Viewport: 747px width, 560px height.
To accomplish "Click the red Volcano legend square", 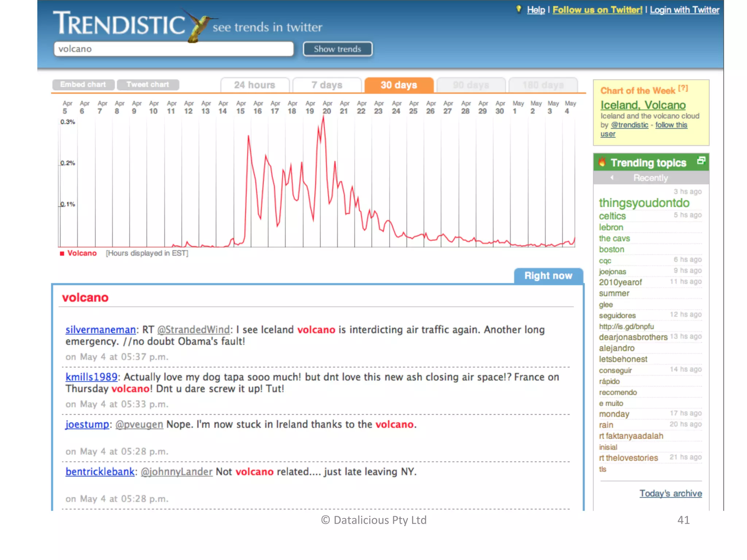I will click(62, 253).
